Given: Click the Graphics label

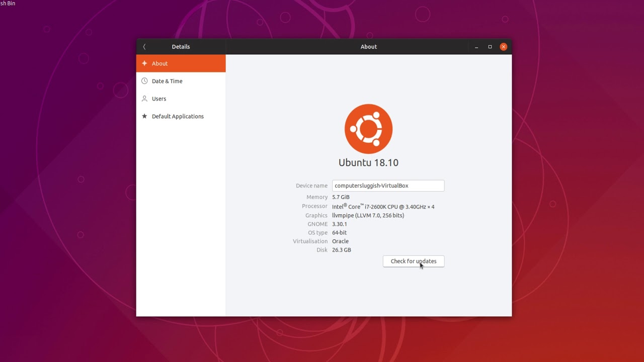Looking at the screenshot, I should pyautogui.click(x=316, y=215).
